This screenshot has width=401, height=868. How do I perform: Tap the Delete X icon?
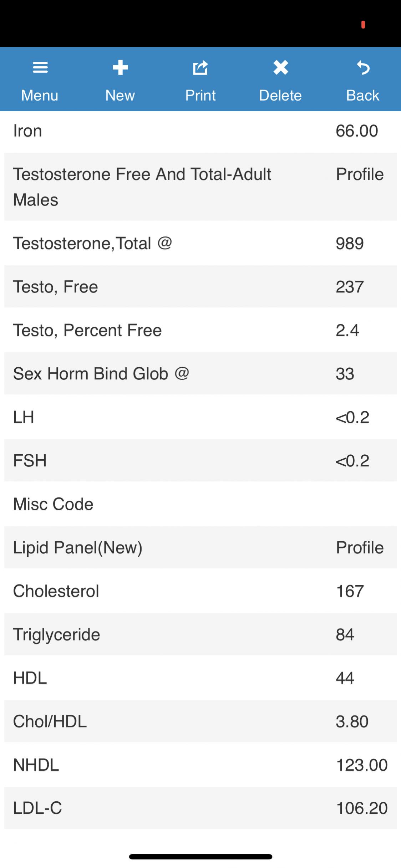pos(280,67)
